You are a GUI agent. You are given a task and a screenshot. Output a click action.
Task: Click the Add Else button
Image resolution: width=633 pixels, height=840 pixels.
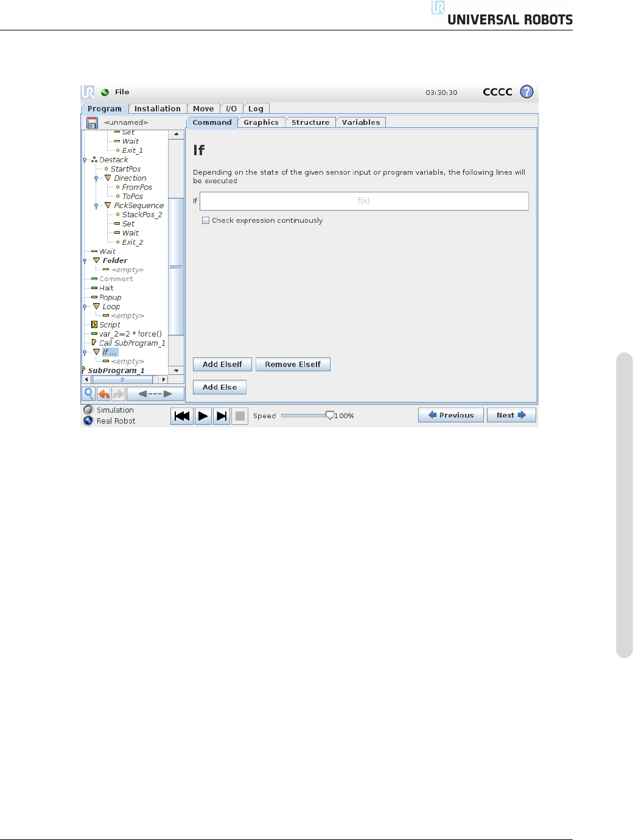(x=220, y=387)
